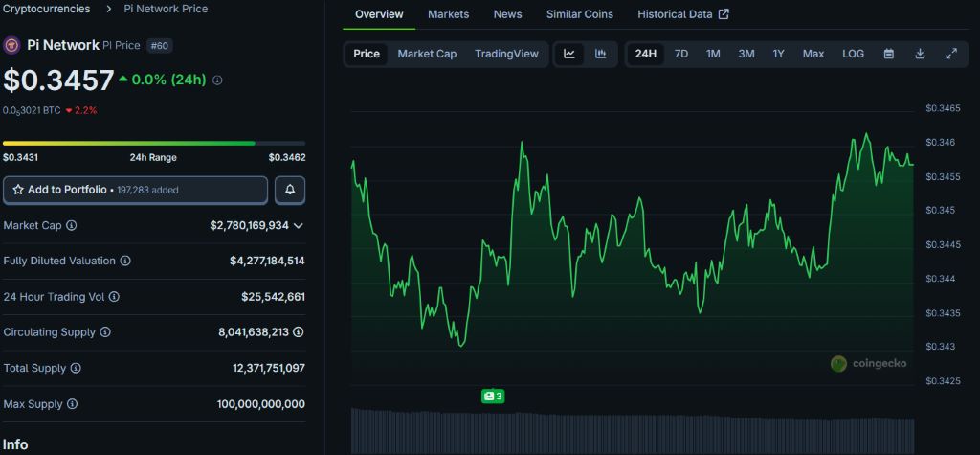Screen dimensions: 980x455
Task: Click the Info section heading
Action: pos(15,444)
